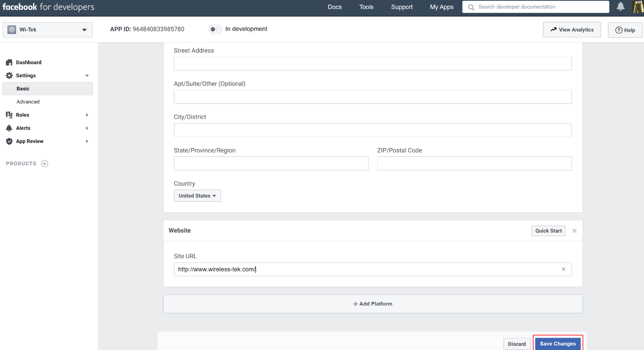Open the United States country dropdown

pos(197,196)
